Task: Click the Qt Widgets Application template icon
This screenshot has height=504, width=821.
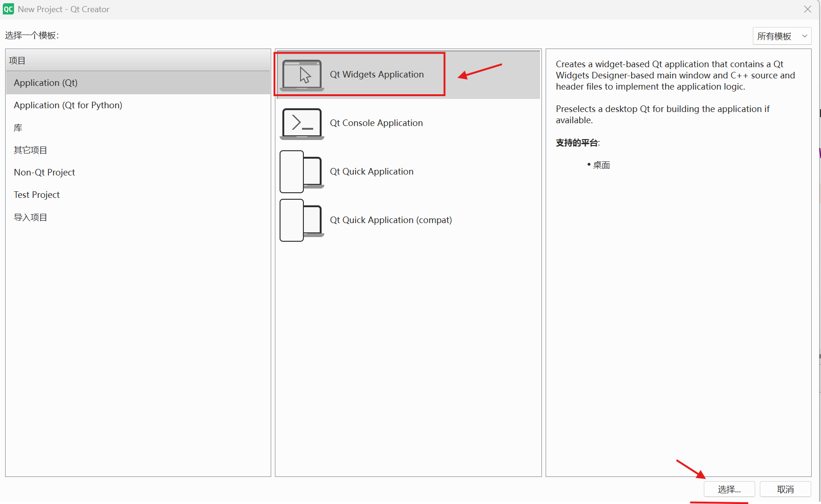Action: (302, 75)
